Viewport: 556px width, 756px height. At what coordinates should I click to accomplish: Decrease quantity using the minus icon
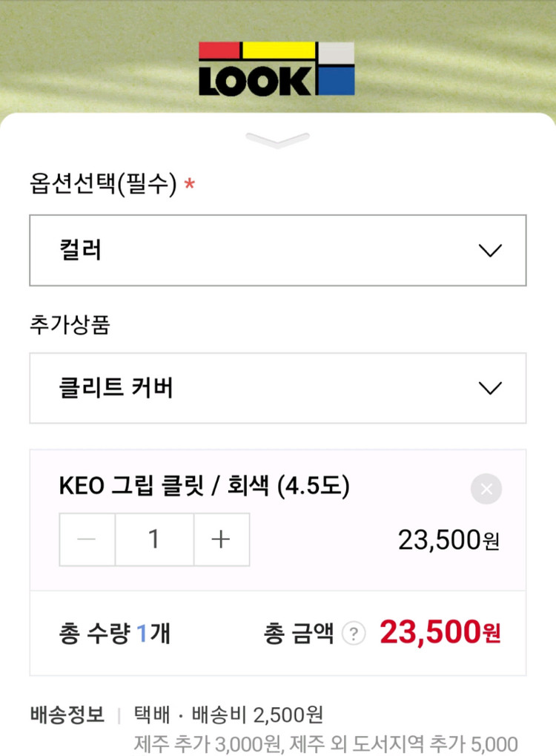(x=87, y=539)
